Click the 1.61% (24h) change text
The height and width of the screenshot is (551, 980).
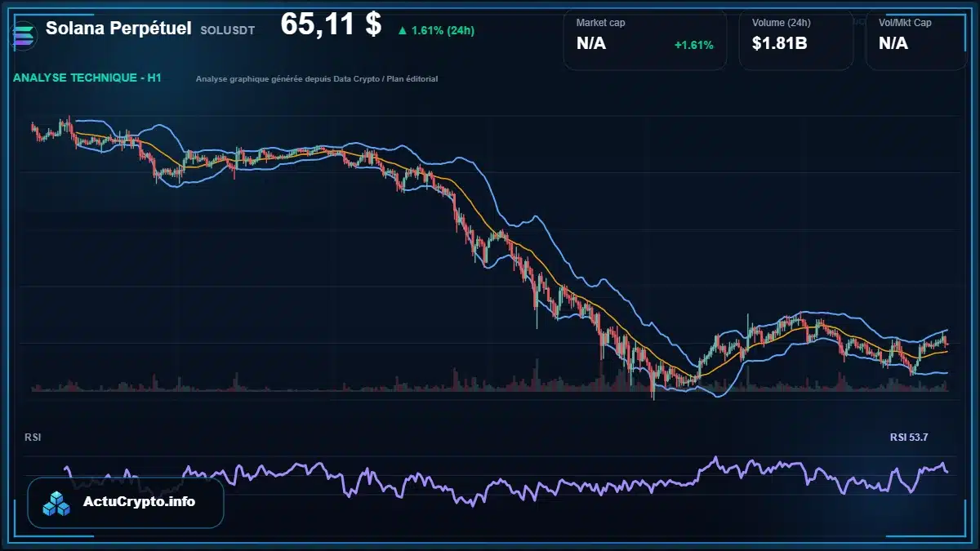(443, 31)
